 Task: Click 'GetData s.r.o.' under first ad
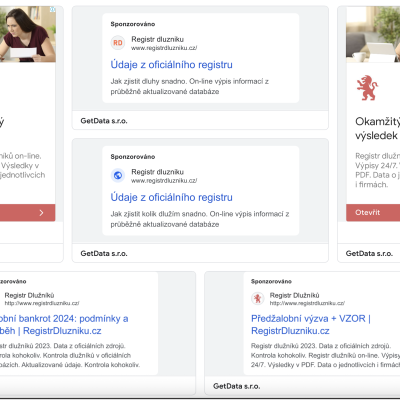(x=104, y=121)
